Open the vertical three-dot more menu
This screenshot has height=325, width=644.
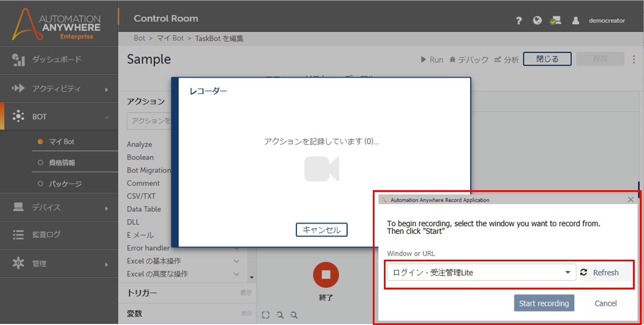pyautogui.click(x=634, y=59)
